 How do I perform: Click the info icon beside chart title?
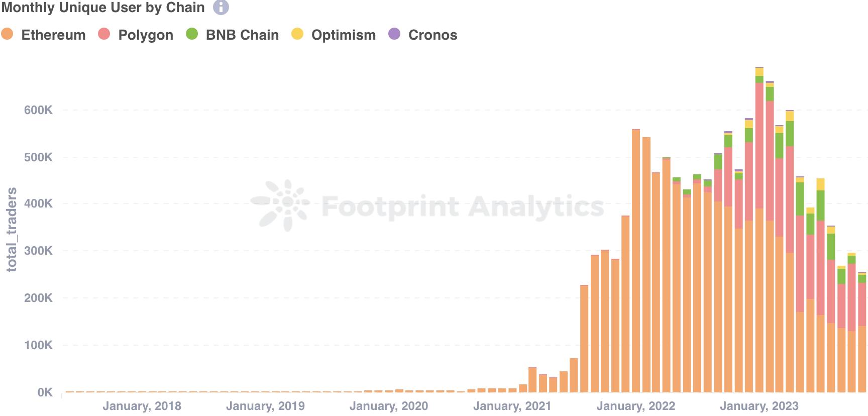221,8
